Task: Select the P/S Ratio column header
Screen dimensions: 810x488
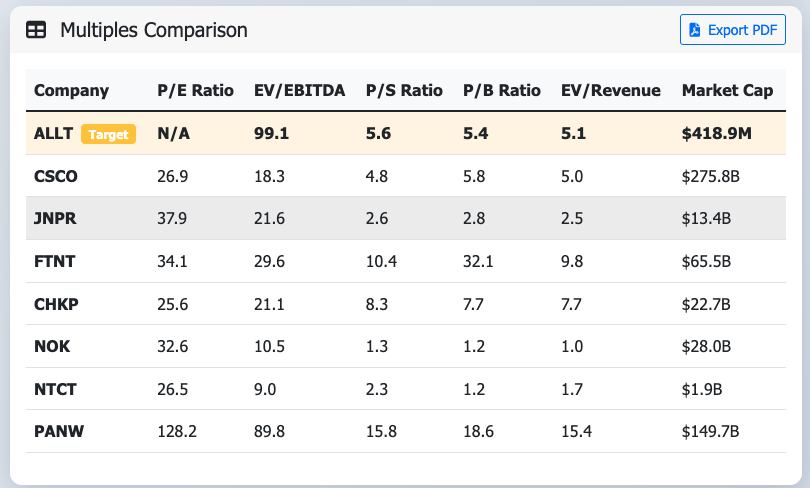Action: pyautogui.click(x=404, y=91)
